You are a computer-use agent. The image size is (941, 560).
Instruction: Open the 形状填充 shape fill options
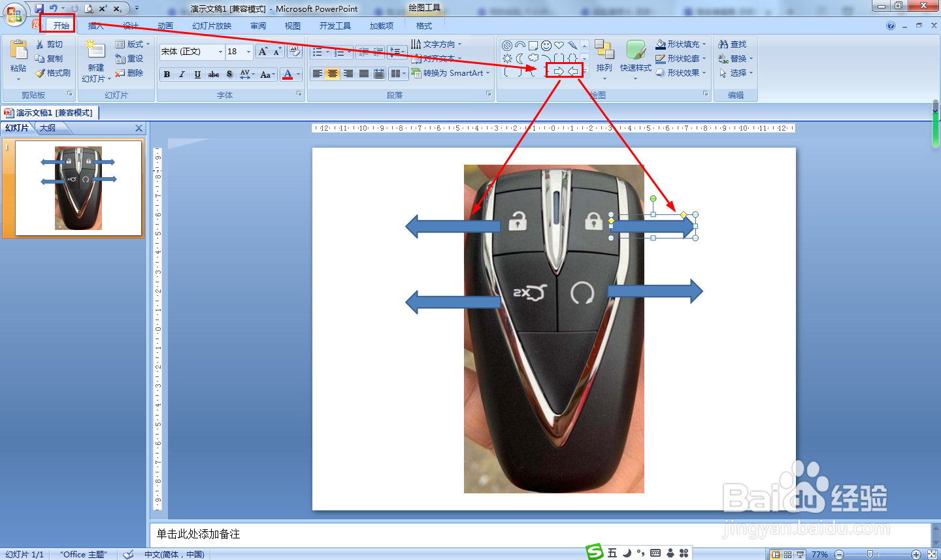click(681, 44)
